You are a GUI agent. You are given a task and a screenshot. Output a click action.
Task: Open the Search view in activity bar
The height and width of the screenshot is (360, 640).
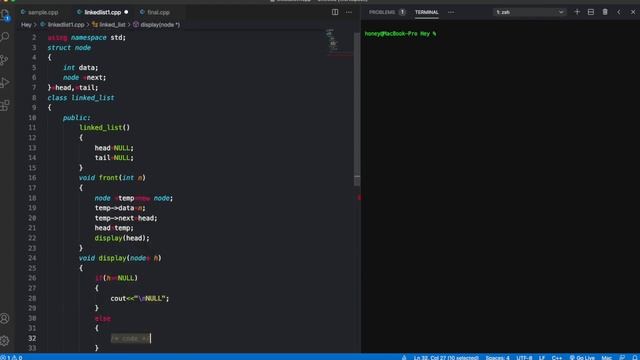coord(5,37)
